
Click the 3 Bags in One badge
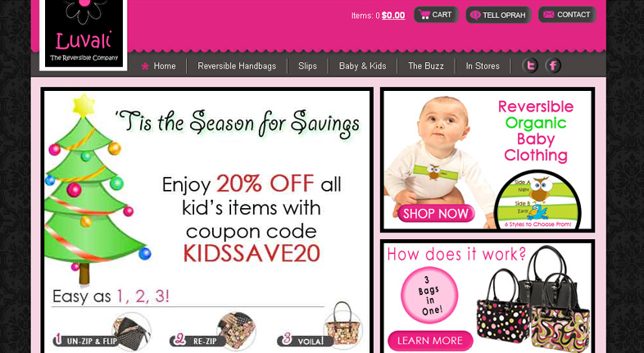(x=429, y=295)
